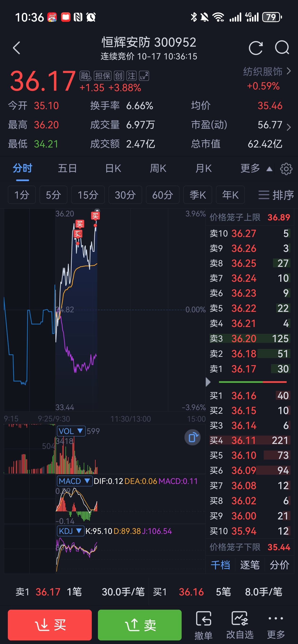Screen dimensions: 298x644
Task: Tap the Bluetooth status icon
Action: (x=194, y=17)
